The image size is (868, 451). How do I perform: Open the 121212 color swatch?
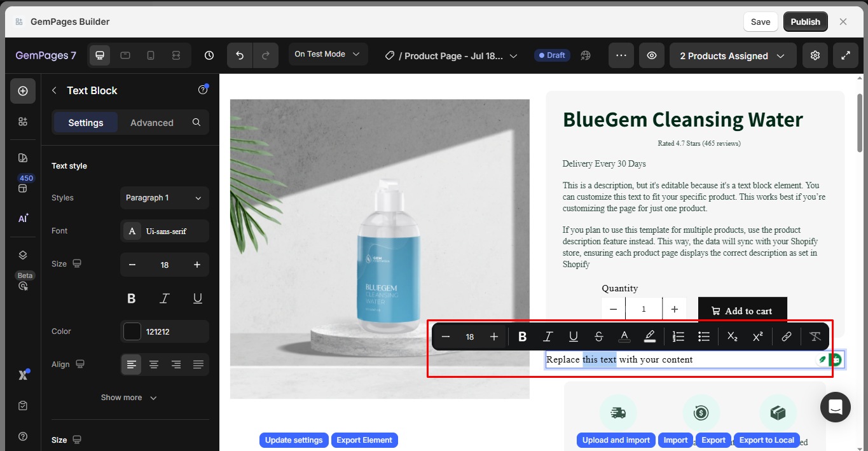pyautogui.click(x=132, y=331)
